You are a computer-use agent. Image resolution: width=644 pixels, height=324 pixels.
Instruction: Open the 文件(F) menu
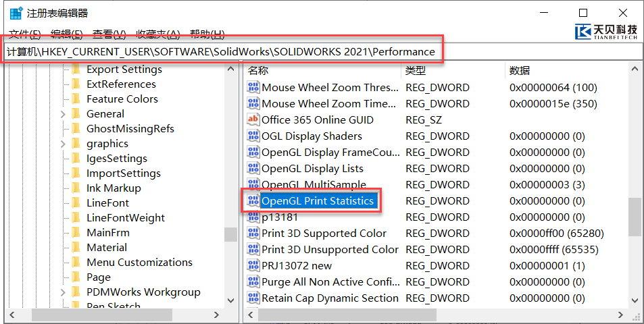[25, 34]
